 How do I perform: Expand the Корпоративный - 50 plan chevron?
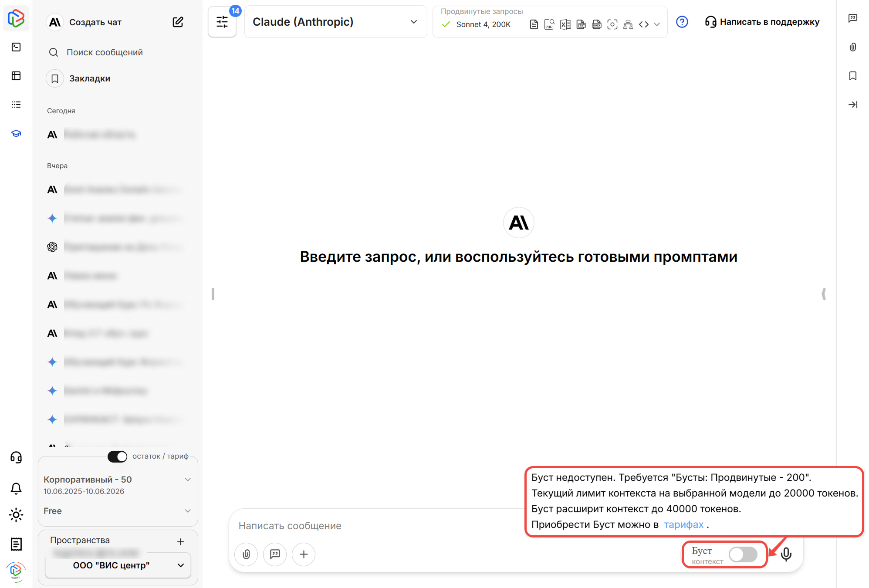188,480
